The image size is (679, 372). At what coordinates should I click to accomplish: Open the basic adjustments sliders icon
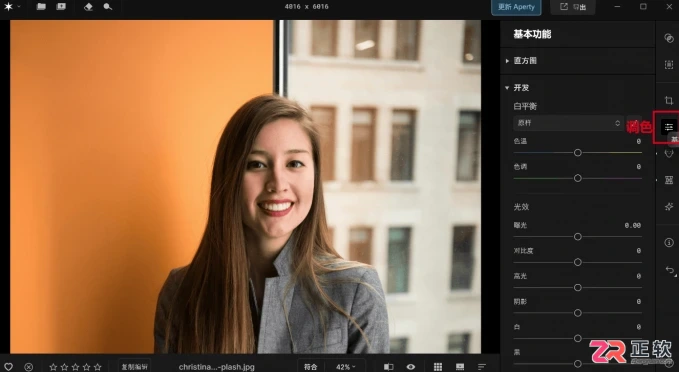tap(669, 127)
